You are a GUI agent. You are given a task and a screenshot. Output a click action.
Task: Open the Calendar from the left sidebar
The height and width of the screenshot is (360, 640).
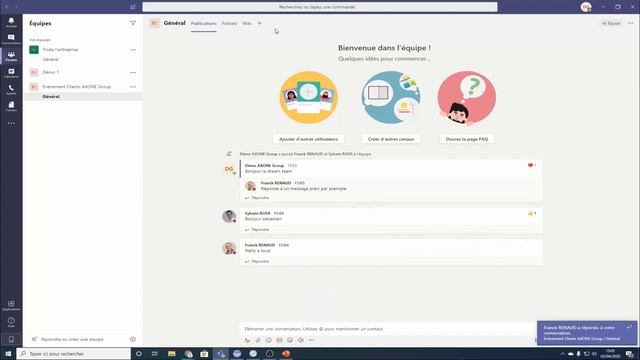pyautogui.click(x=11, y=73)
